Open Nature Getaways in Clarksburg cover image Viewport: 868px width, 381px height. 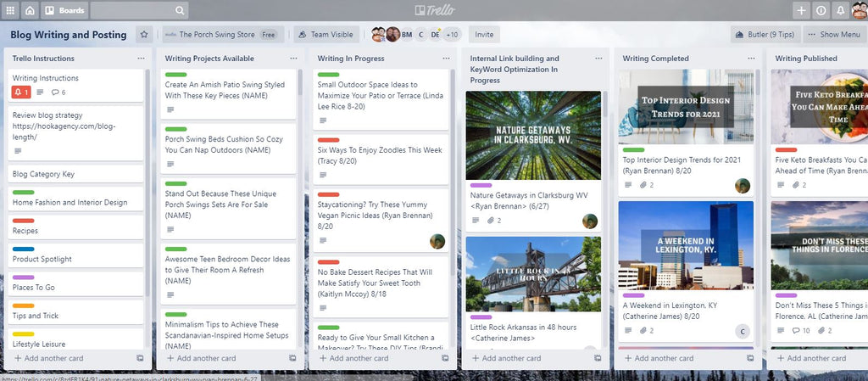pyautogui.click(x=533, y=135)
